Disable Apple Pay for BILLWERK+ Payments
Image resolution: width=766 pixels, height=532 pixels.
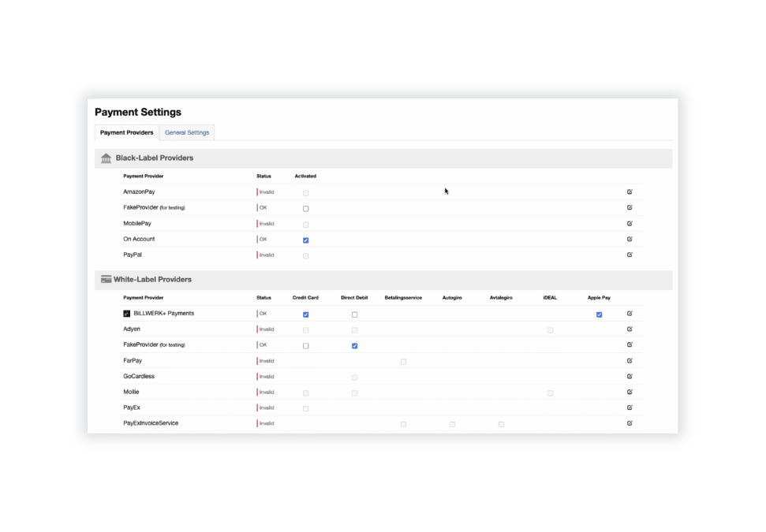tap(599, 314)
